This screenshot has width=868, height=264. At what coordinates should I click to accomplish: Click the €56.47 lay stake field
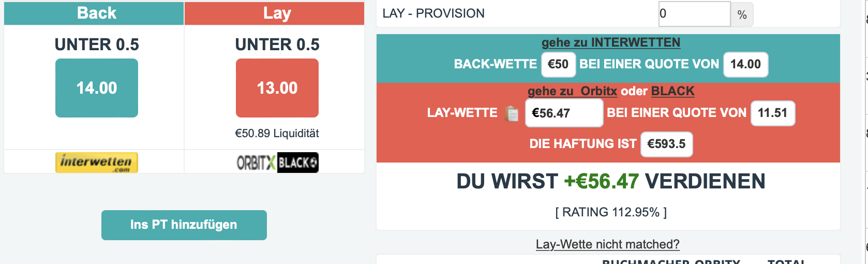(564, 113)
